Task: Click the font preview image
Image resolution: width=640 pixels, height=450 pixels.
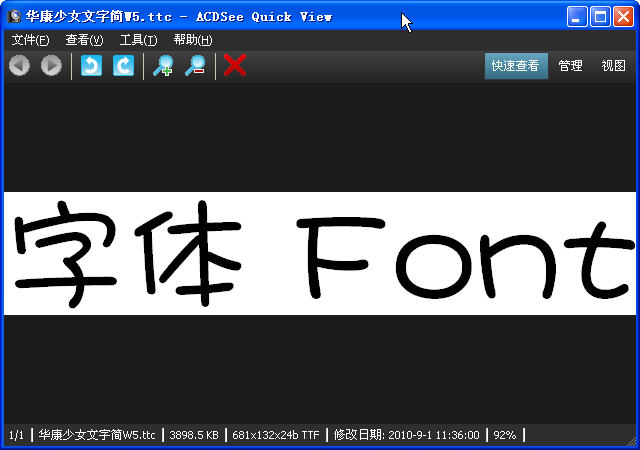Action: click(320, 253)
